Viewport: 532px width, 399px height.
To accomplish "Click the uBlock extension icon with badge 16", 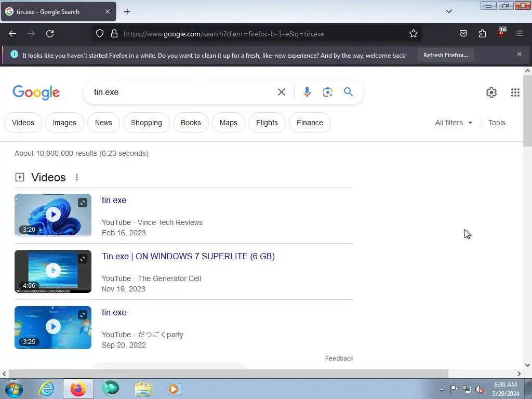I will pos(501,33).
